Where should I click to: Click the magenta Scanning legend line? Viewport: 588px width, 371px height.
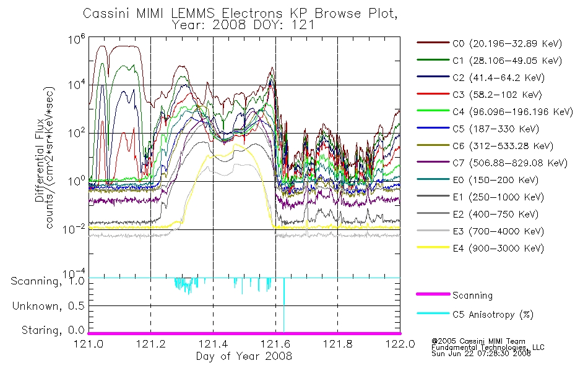point(433,294)
